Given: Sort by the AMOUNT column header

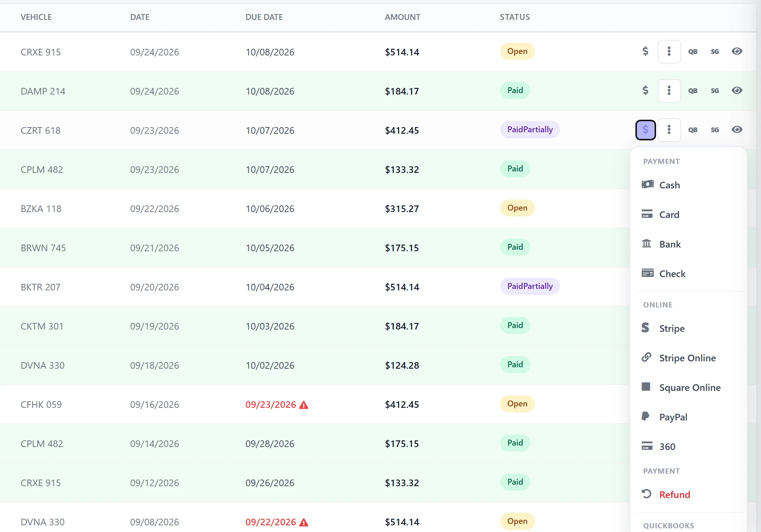Looking at the screenshot, I should coord(403,17).
